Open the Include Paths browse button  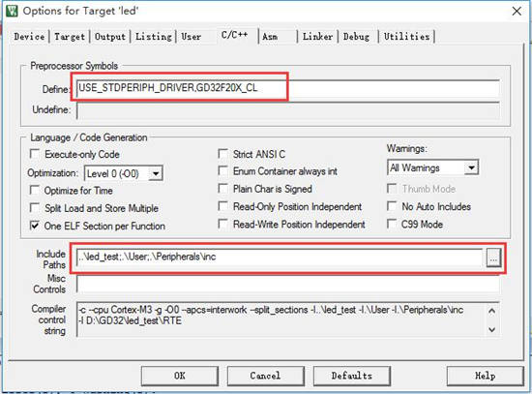tap(493, 258)
